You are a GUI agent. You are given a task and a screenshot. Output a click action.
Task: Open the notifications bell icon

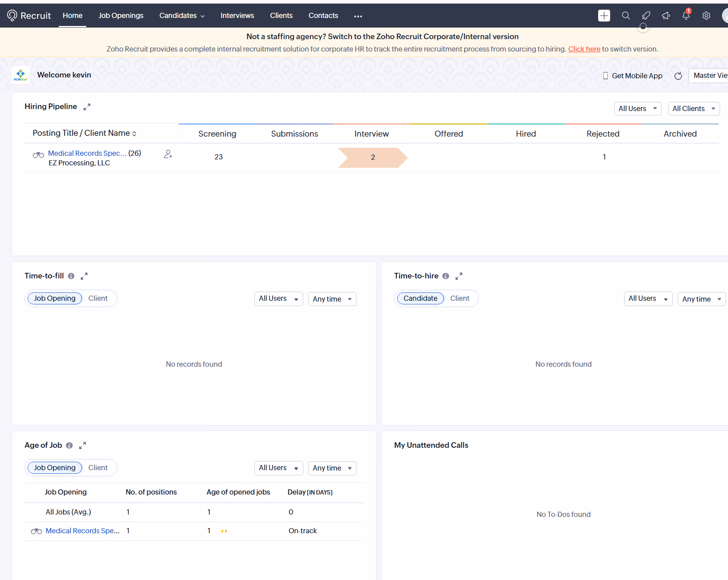click(x=686, y=16)
